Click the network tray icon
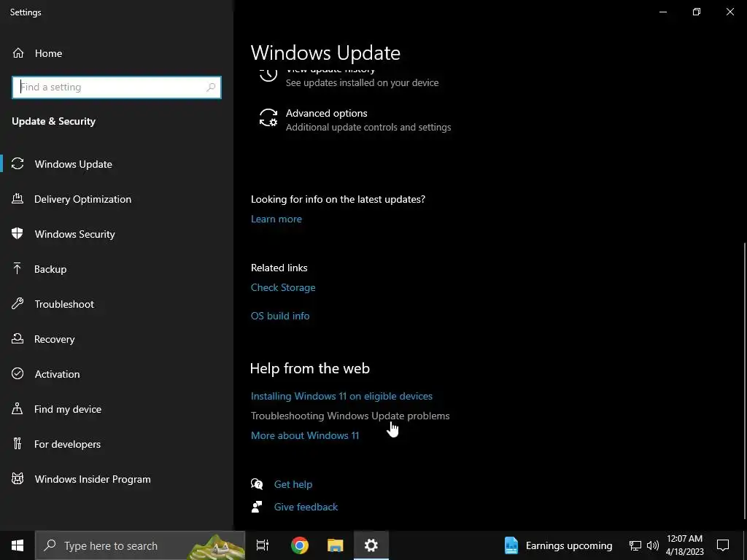747x560 pixels. [635, 545]
